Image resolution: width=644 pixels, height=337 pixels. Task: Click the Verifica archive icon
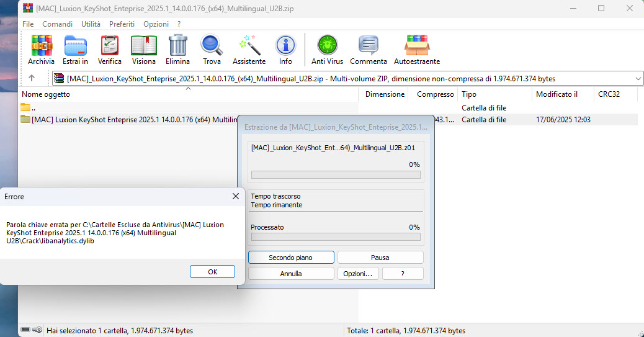point(110,46)
